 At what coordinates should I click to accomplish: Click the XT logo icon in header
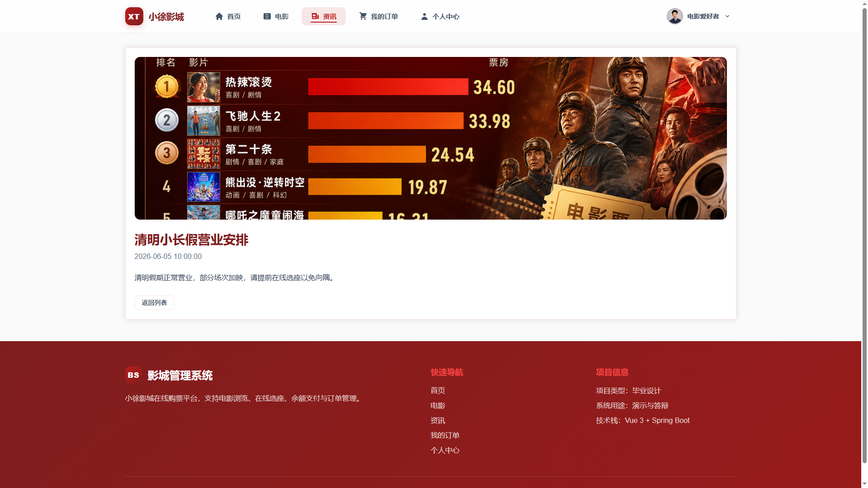click(134, 16)
